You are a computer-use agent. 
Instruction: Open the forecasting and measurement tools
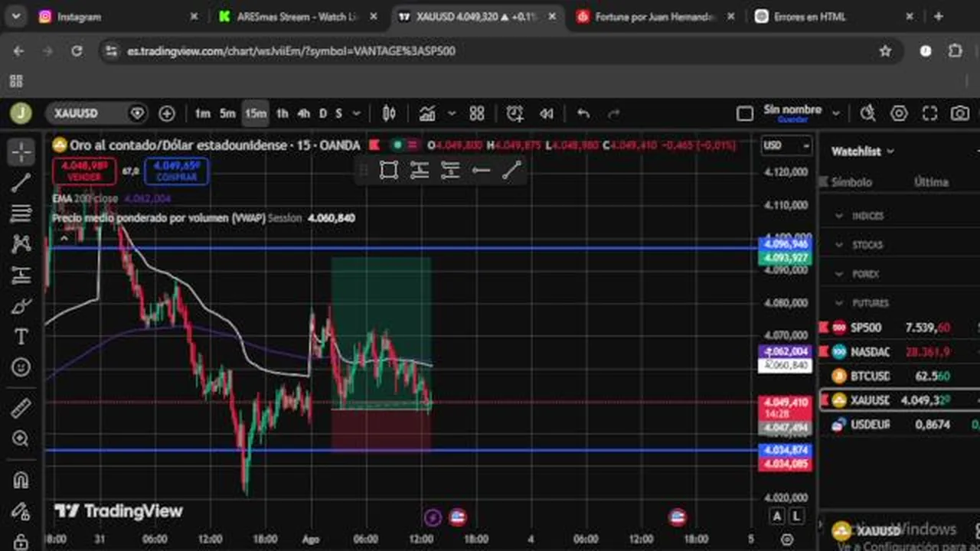tap(21, 275)
